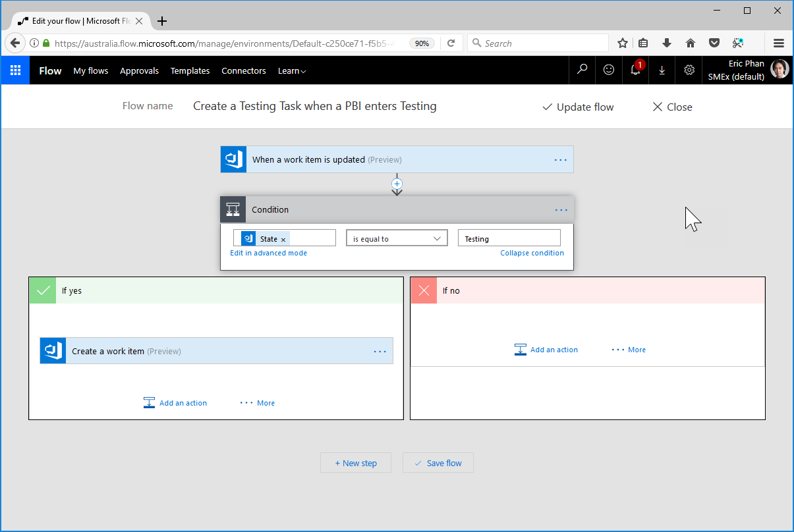794x532 pixels.
Task: Open the Pocket icon in browser toolbar
Action: click(714, 43)
